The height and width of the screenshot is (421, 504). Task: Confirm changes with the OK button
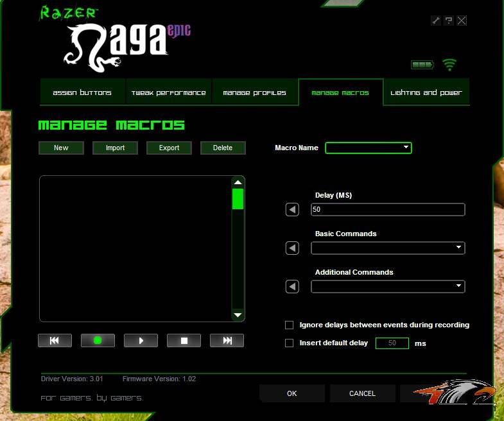tap(292, 393)
